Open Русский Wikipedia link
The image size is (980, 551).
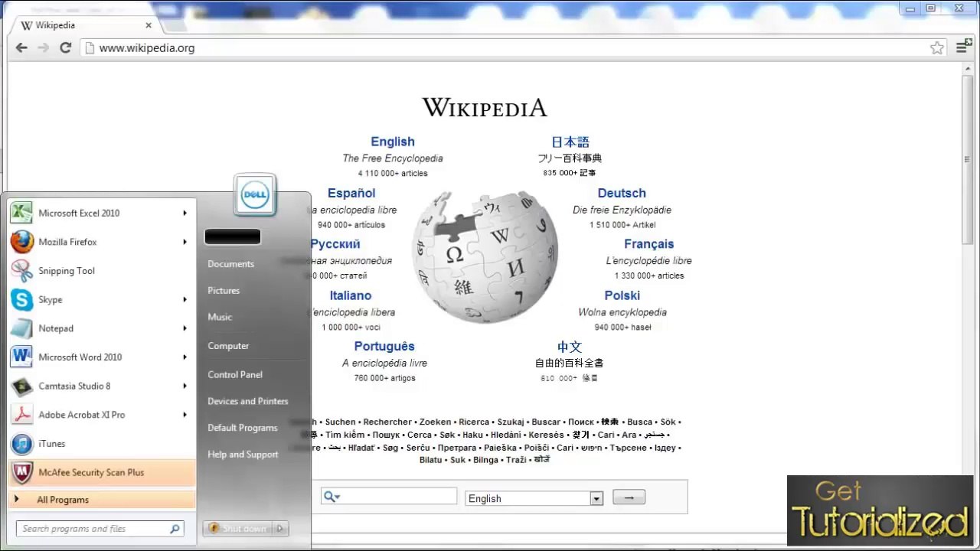(x=335, y=244)
